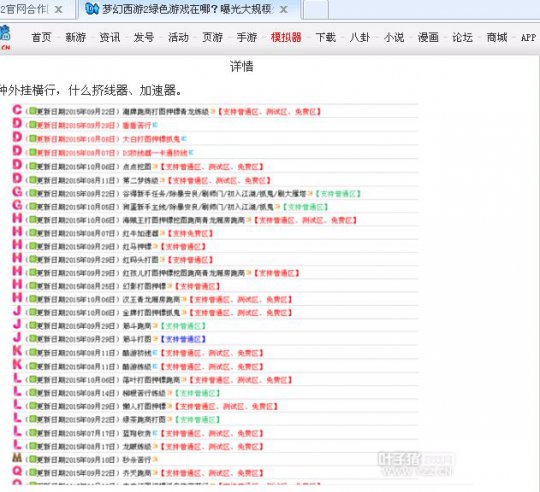Viewport: 540px width, 492px height.
Task: Click the pink C letter icon
Action: [x=17, y=110]
